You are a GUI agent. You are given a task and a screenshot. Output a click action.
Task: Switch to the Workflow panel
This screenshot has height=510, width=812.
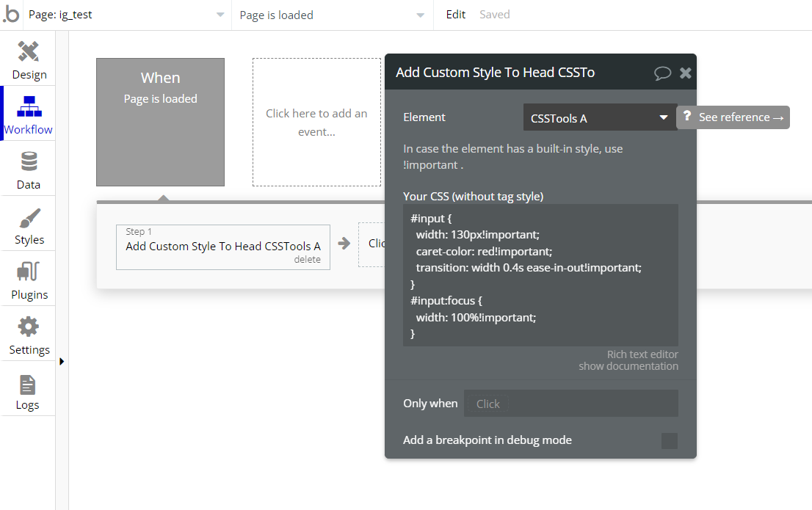[x=28, y=114]
